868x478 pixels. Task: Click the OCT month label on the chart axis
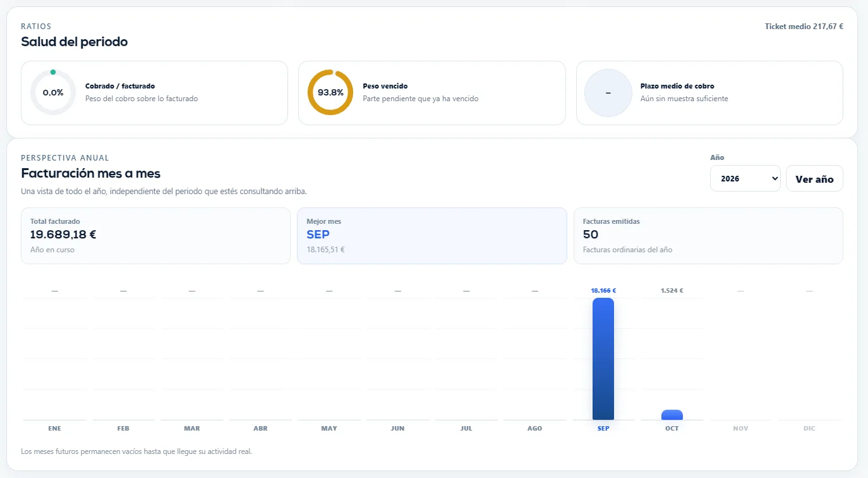pos(672,429)
